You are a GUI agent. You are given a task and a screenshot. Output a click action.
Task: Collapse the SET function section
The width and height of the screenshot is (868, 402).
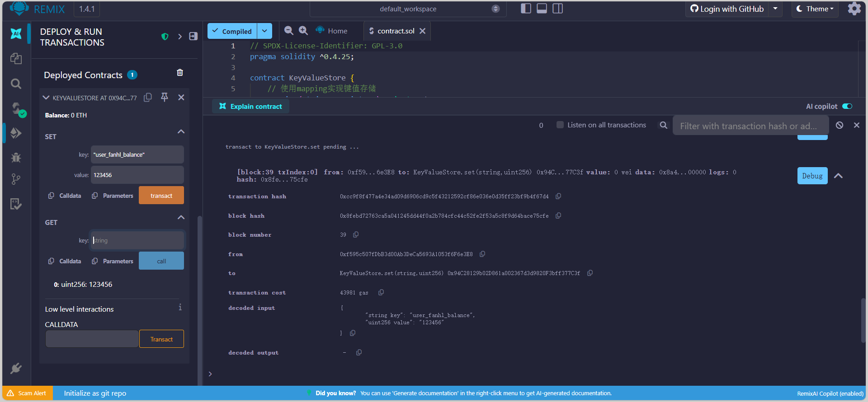(181, 131)
